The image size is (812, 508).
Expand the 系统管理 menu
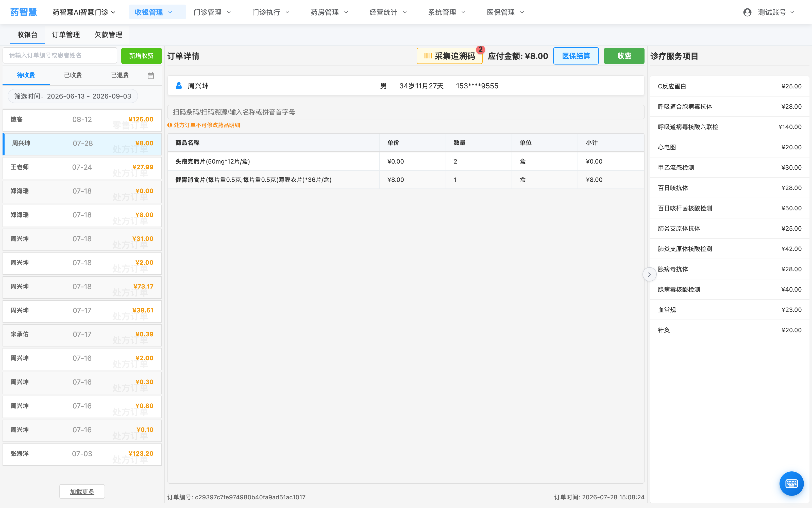coord(447,12)
